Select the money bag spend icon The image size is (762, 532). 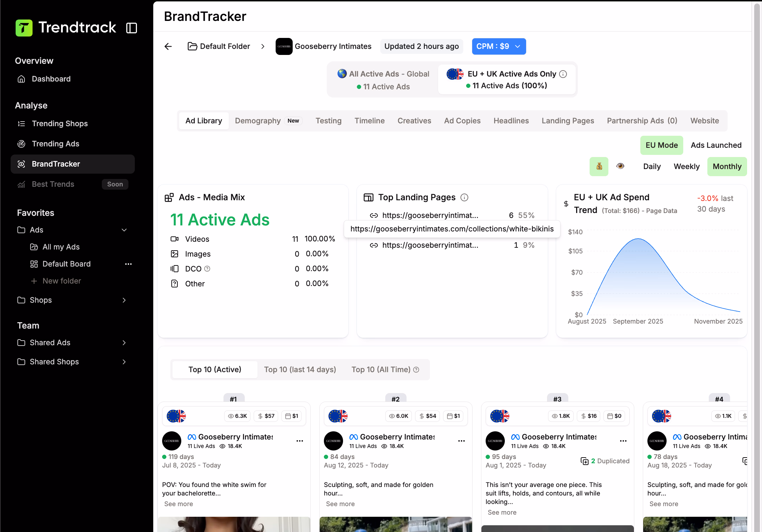598,166
